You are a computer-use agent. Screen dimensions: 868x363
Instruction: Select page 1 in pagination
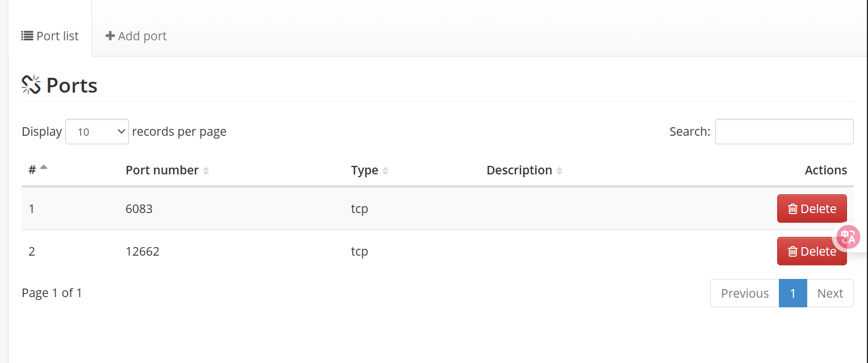tap(793, 293)
